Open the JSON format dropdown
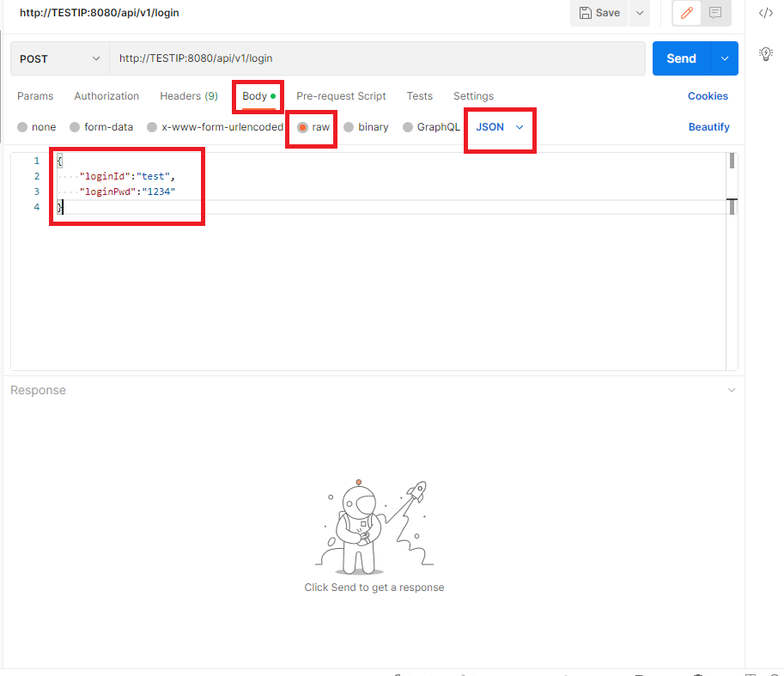Viewport: 784px width, 676px height. (x=500, y=127)
